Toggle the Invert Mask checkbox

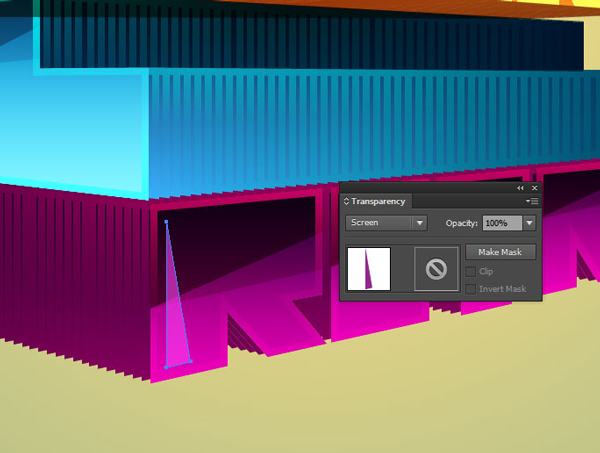point(470,289)
